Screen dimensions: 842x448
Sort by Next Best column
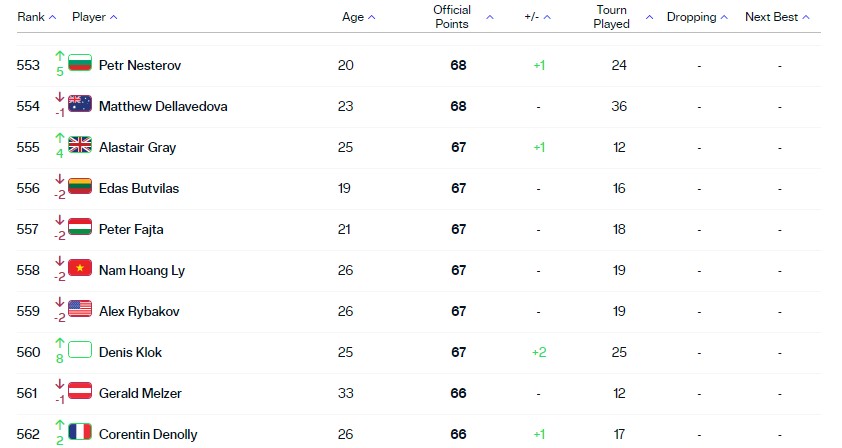(x=777, y=17)
